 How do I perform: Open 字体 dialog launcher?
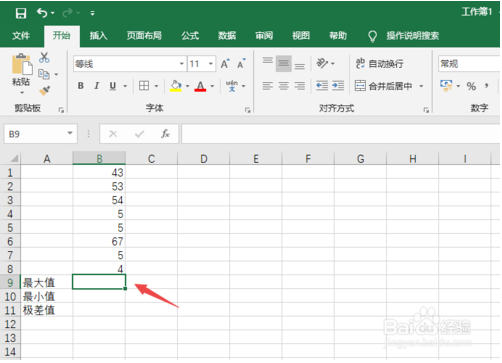pyautogui.click(x=247, y=110)
